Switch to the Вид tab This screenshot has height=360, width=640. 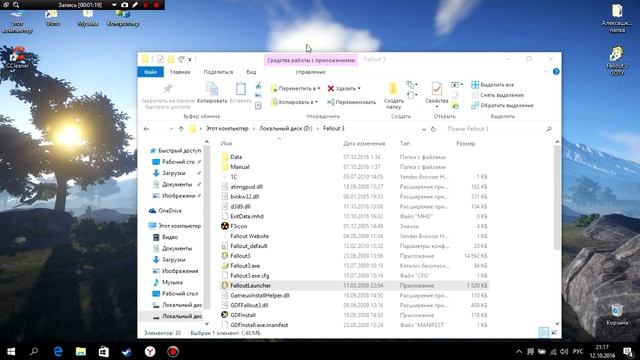point(251,72)
